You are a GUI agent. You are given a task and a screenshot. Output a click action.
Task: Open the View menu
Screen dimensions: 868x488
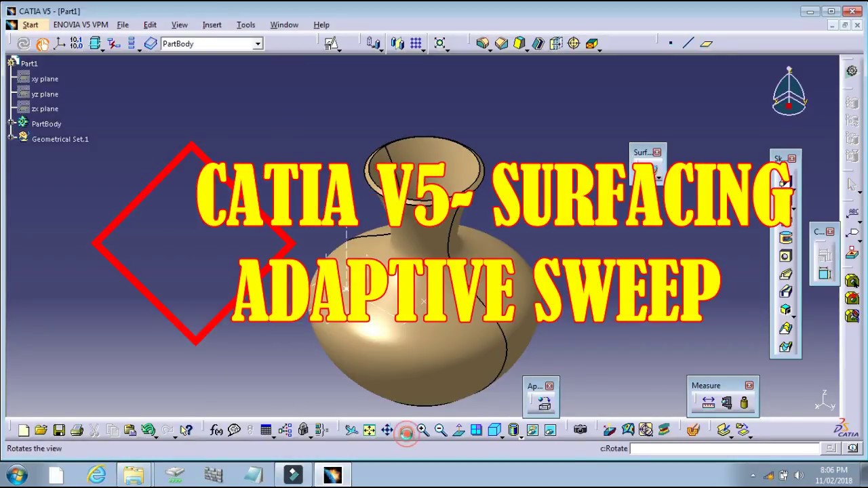pyautogui.click(x=180, y=25)
